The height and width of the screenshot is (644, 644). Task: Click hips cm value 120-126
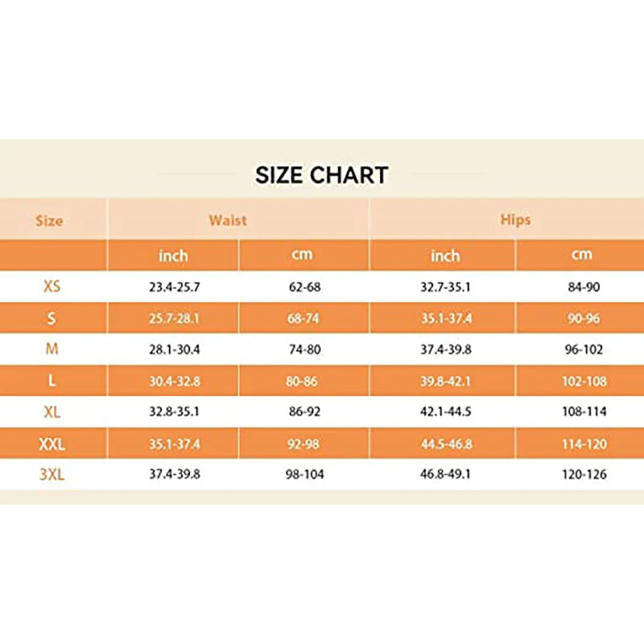(x=584, y=475)
